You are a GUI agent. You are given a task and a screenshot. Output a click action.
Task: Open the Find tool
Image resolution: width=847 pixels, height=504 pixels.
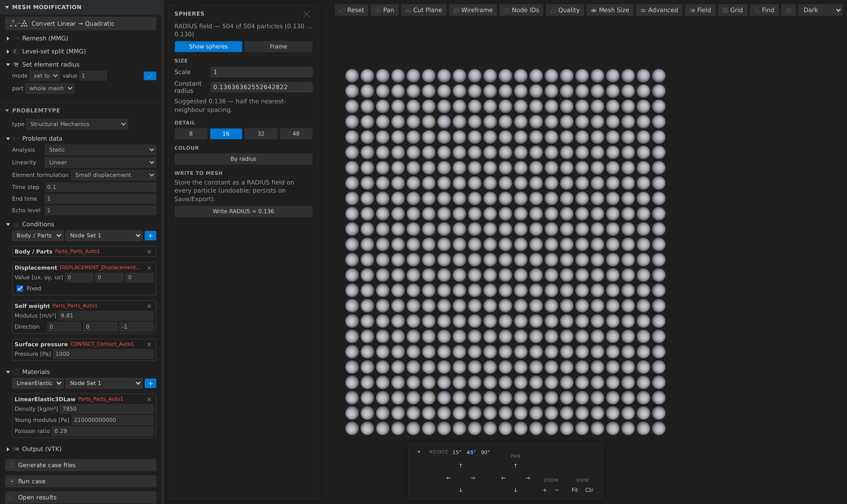coord(764,10)
